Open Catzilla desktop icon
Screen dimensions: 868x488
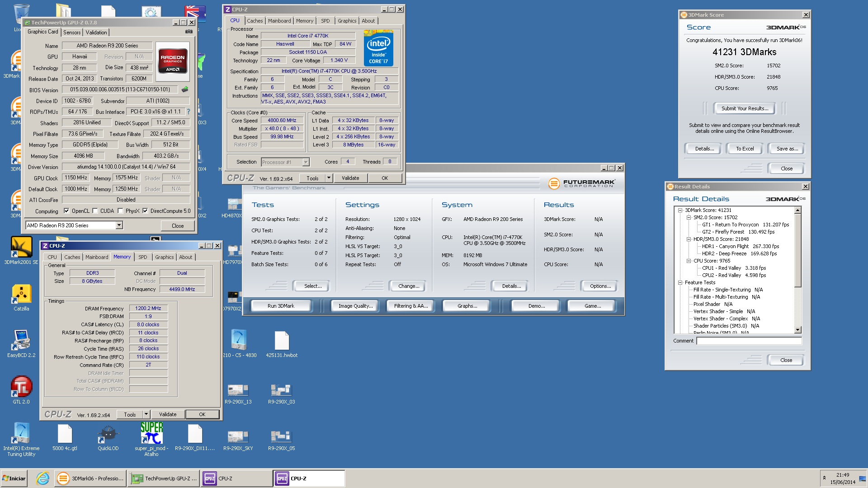pyautogui.click(x=21, y=298)
